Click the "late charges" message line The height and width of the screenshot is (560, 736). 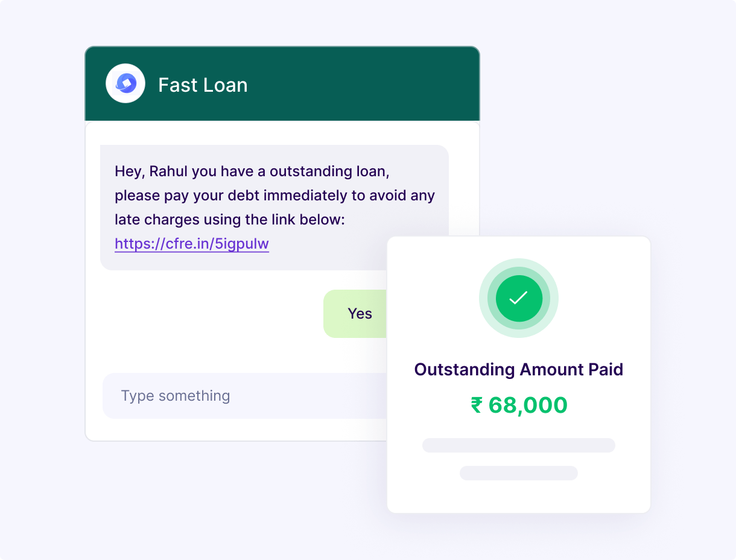(230, 220)
